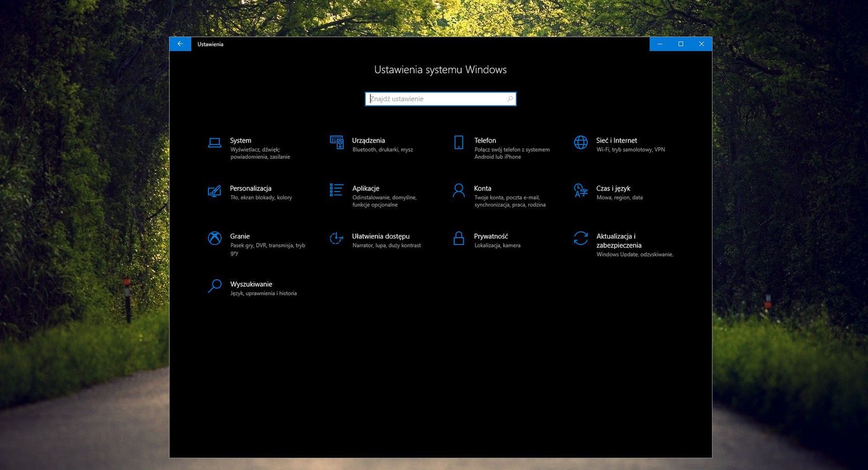
Task: Maximize the Ustawienia window
Action: (681, 44)
